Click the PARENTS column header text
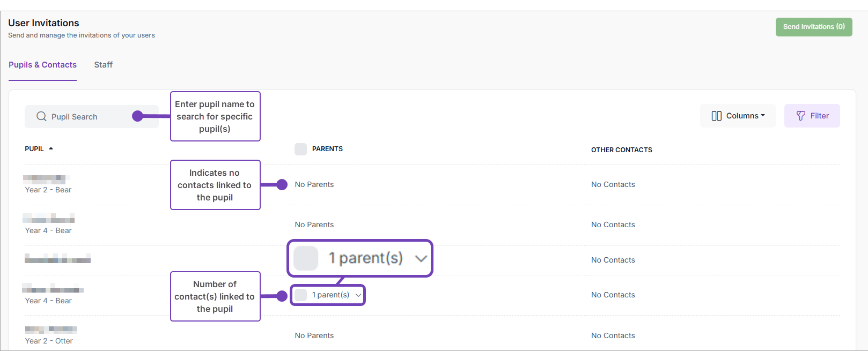Viewport: 868px width, 351px height. 327,149
